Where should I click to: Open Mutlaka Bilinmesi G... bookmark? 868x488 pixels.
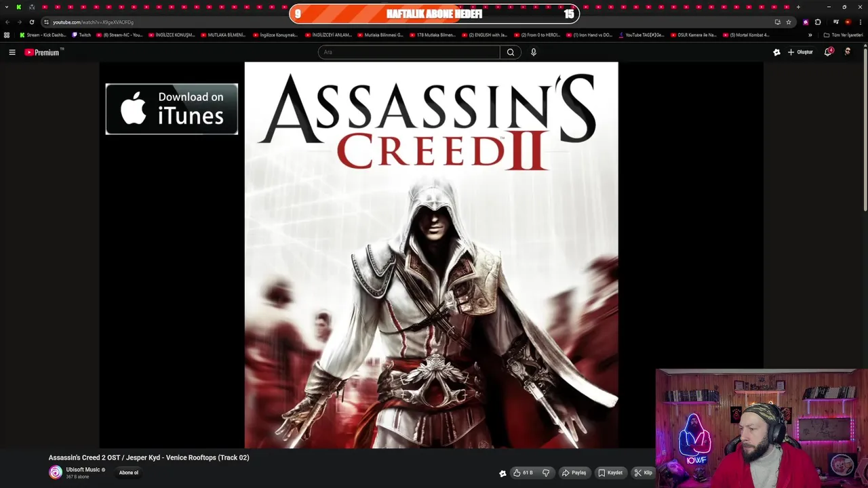pos(380,35)
